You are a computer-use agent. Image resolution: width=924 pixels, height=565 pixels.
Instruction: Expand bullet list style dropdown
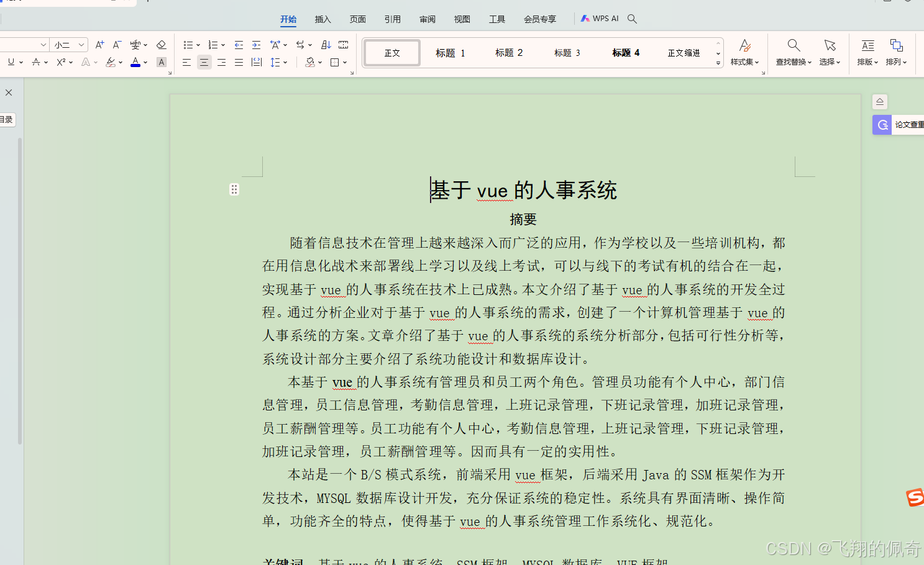pos(198,45)
